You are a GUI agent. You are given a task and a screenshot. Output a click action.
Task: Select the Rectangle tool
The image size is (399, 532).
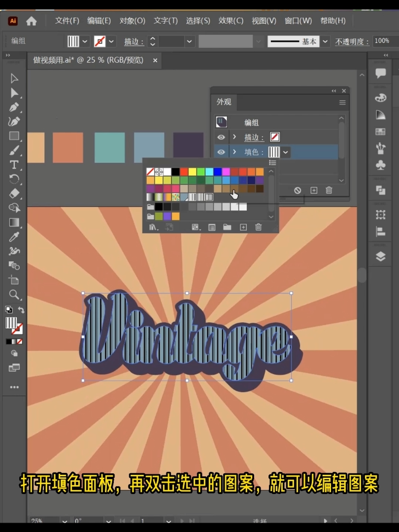[x=14, y=136]
